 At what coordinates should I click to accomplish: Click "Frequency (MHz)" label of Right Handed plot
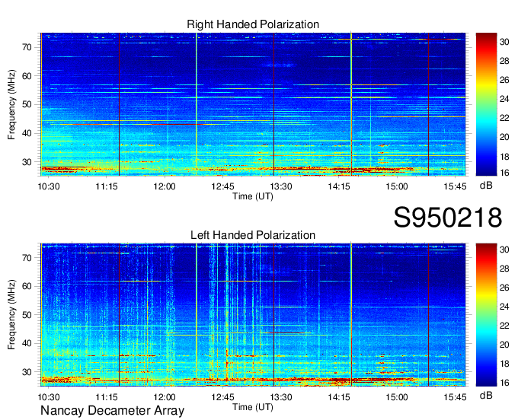point(11,104)
